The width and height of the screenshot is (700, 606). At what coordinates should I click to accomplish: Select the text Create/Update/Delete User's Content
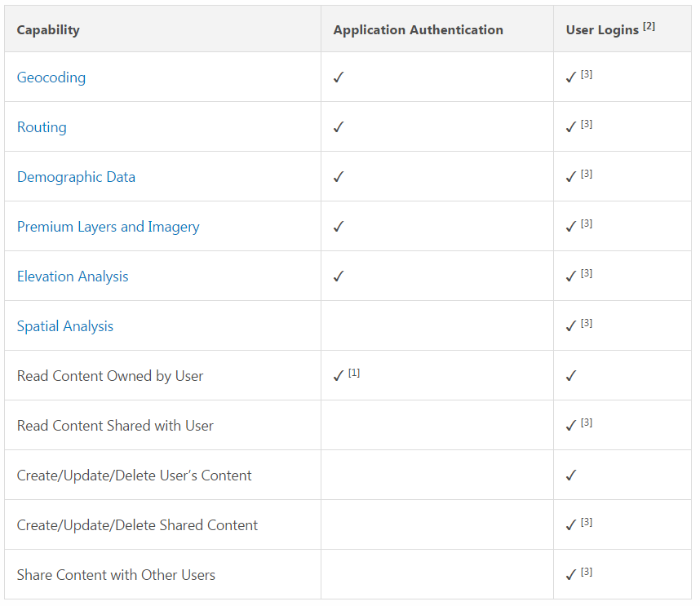(135, 476)
